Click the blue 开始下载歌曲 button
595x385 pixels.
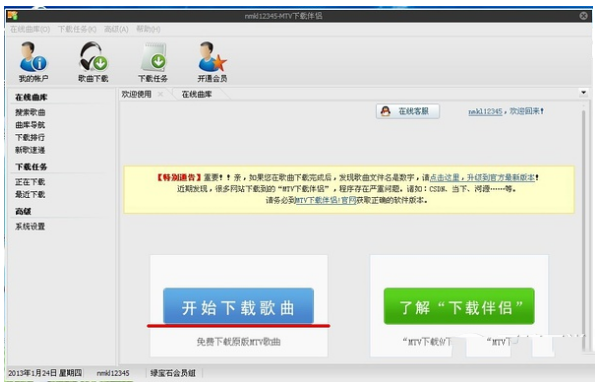click(238, 306)
